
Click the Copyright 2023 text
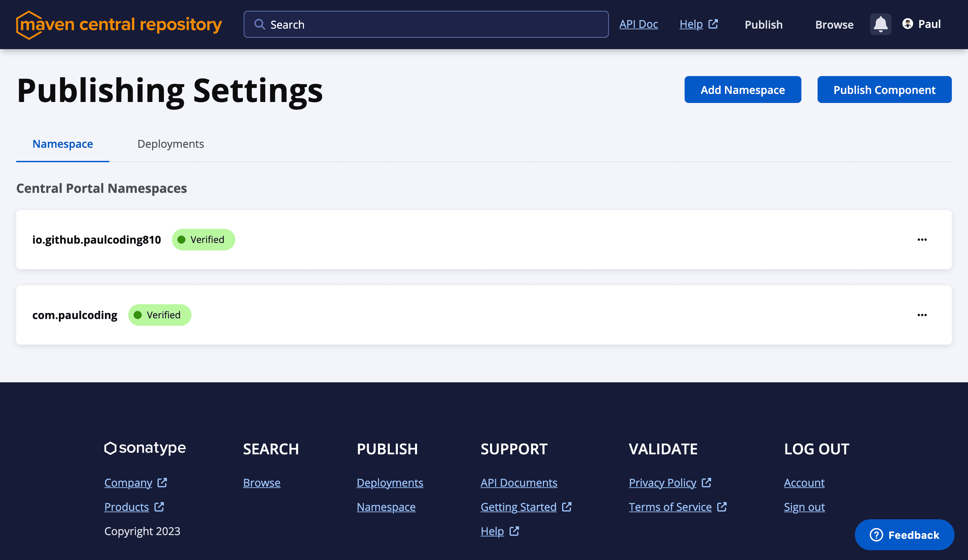(142, 531)
